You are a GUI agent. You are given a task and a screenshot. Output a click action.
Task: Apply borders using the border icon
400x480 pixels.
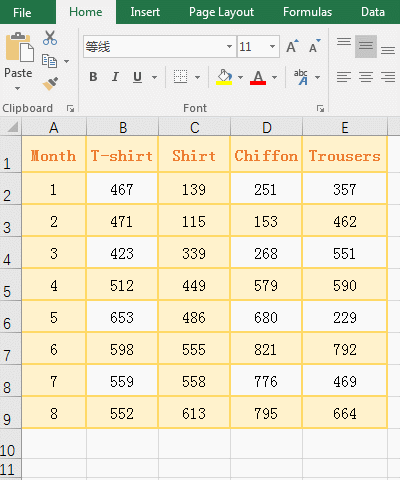pyautogui.click(x=180, y=77)
